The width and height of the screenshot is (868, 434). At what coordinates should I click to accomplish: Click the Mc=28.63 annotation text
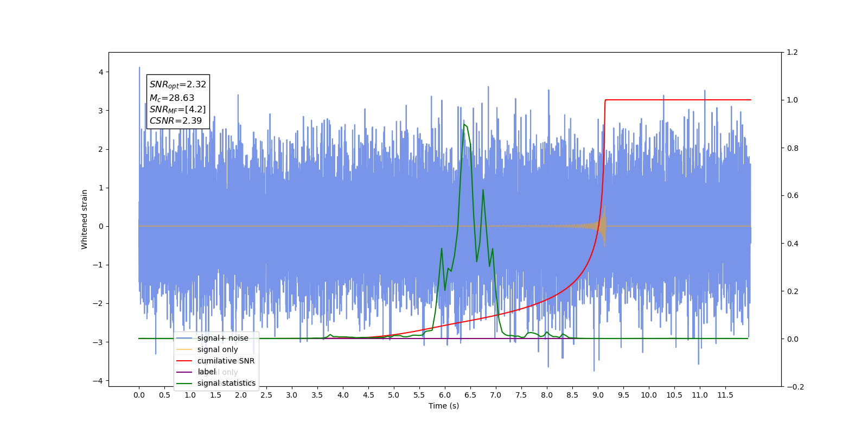172,98
